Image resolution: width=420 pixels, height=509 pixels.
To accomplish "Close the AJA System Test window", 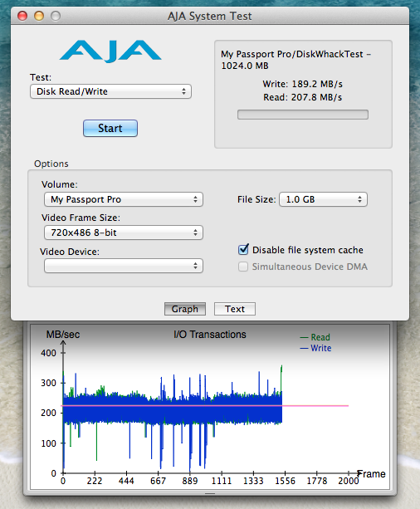I will click(22, 16).
